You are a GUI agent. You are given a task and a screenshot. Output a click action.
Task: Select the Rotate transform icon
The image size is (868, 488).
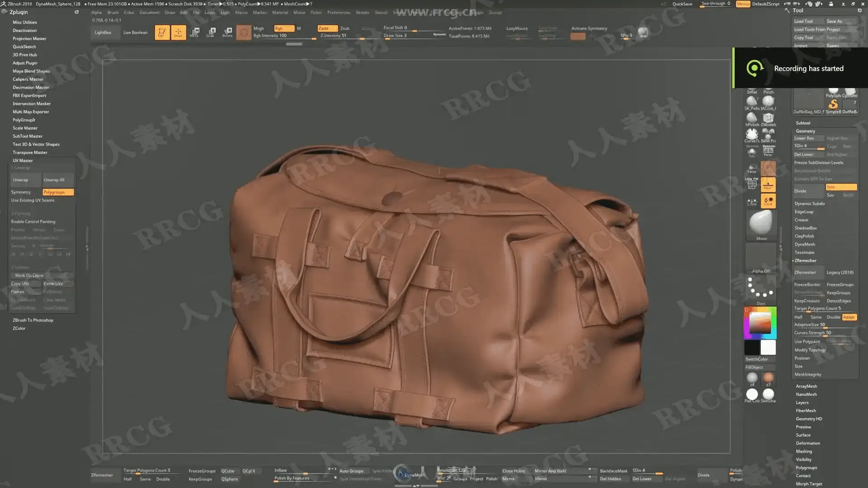point(227,32)
